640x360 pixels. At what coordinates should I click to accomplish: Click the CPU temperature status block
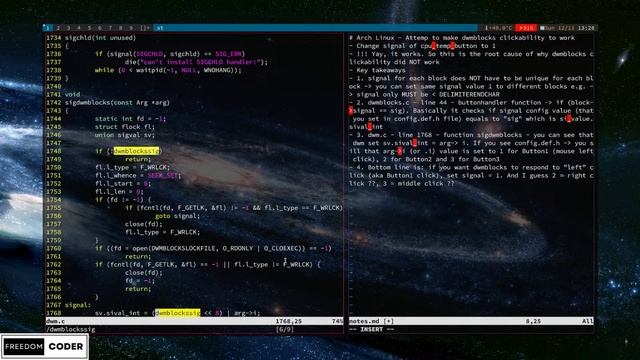499,28
